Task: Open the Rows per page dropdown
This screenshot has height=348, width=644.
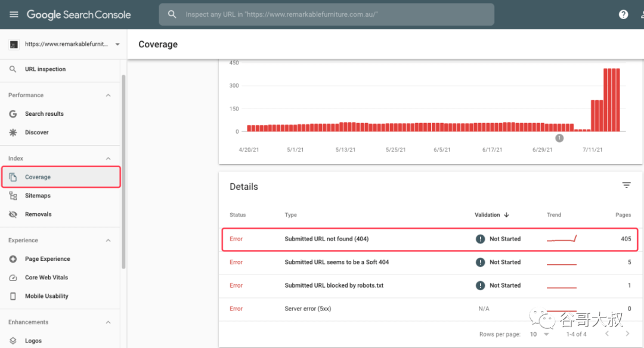Action: (x=539, y=334)
